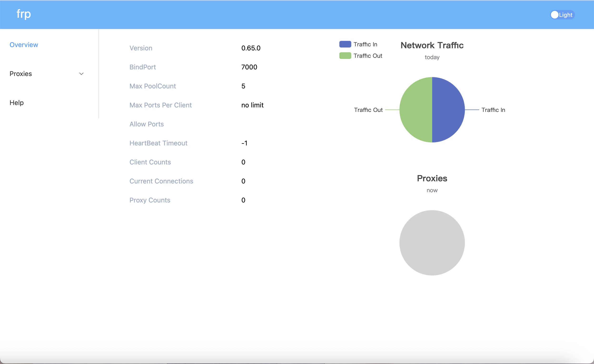Click the Proxies chart title
Viewport: 594px width, 364px height.
point(432,178)
